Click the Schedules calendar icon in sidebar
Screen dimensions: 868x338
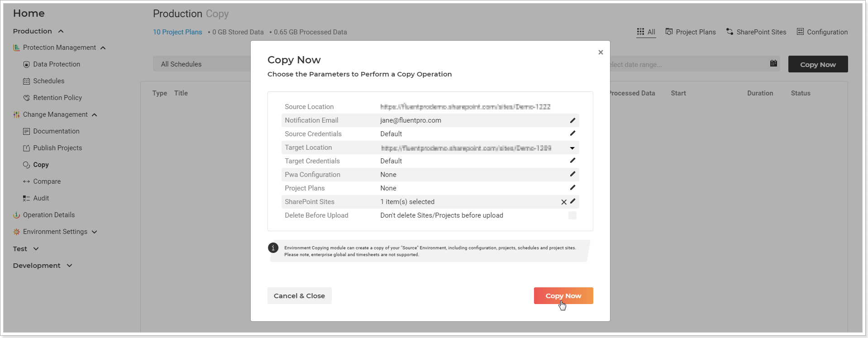26,81
